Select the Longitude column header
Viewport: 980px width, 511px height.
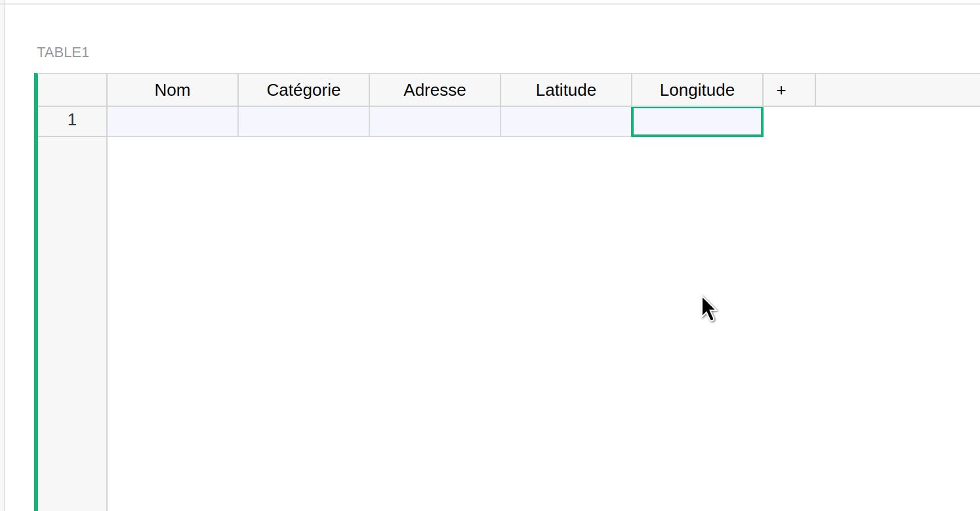pos(697,91)
